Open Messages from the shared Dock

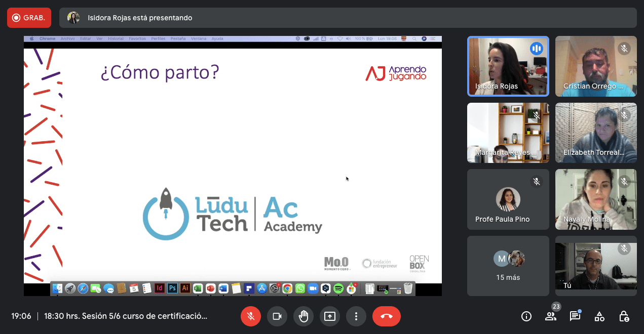pos(108,288)
